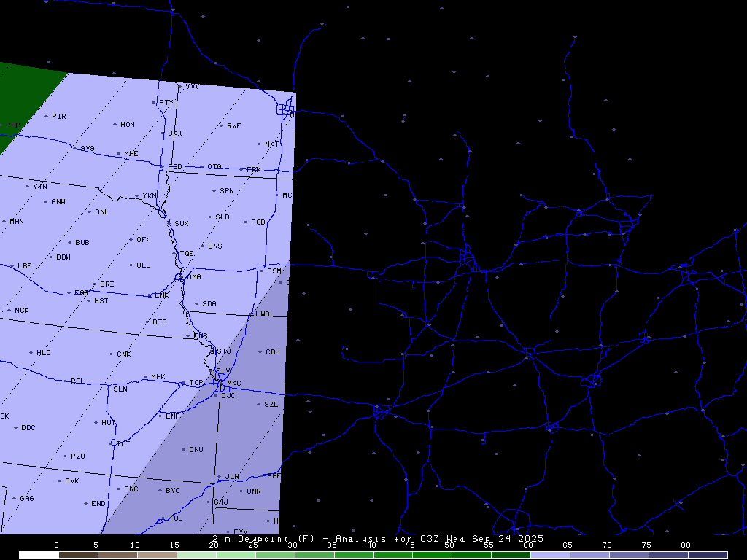747x560 pixels.
Task: Select the EMP station label
Action: pos(172,416)
